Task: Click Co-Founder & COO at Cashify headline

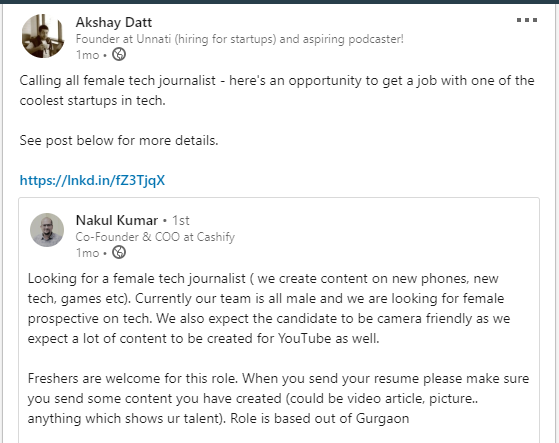Action: coord(155,237)
